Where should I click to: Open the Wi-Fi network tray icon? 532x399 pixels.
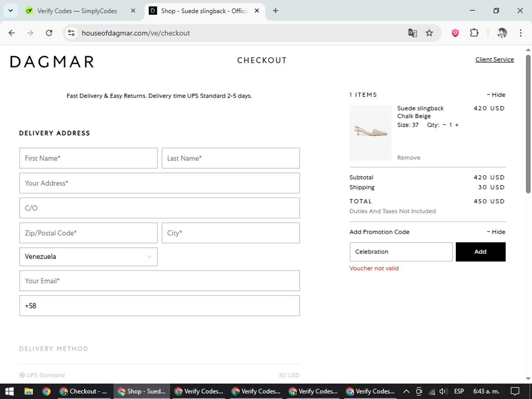coord(432,392)
